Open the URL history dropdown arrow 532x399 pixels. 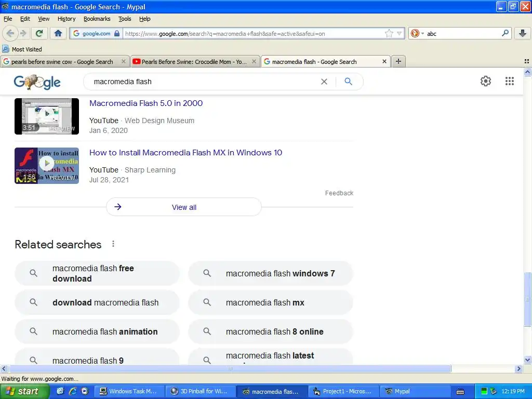click(x=400, y=33)
